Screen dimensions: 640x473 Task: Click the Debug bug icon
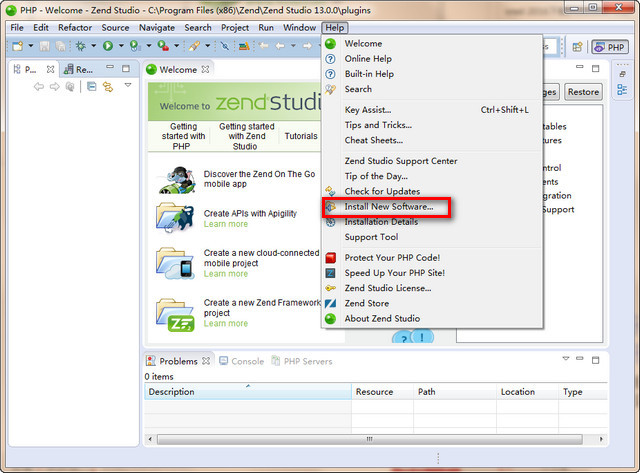(x=80, y=46)
